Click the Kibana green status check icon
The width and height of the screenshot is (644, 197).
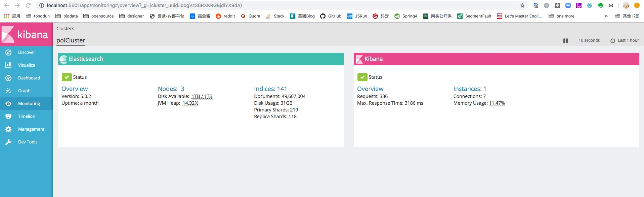(362, 77)
